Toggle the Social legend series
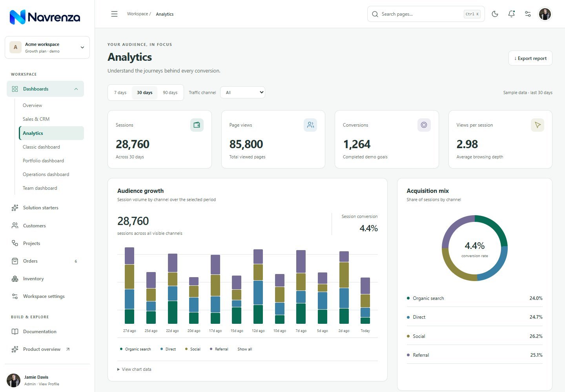The width and height of the screenshot is (565, 392). (193, 349)
